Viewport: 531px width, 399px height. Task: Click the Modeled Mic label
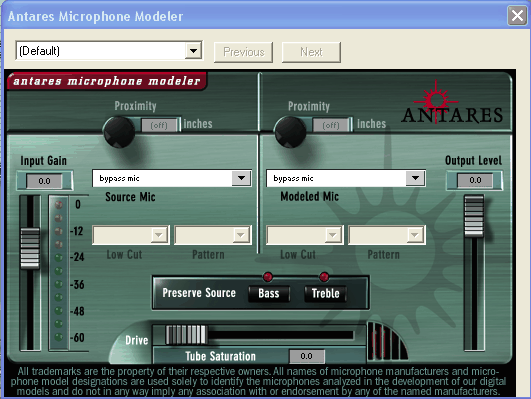(x=310, y=196)
